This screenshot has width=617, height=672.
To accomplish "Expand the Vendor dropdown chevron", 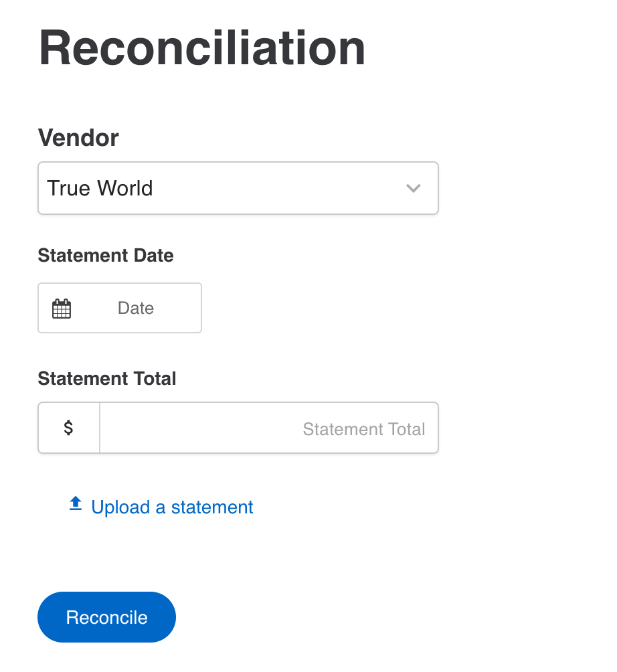I will point(413,188).
